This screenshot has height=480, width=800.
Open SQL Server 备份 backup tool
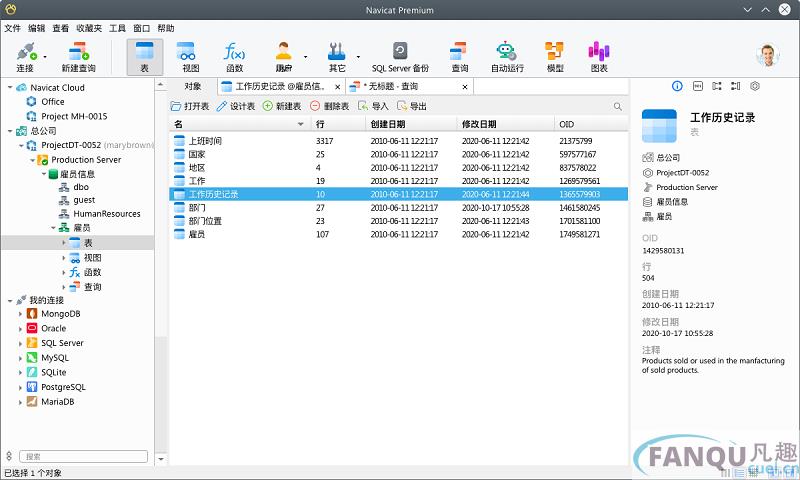click(x=400, y=56)
